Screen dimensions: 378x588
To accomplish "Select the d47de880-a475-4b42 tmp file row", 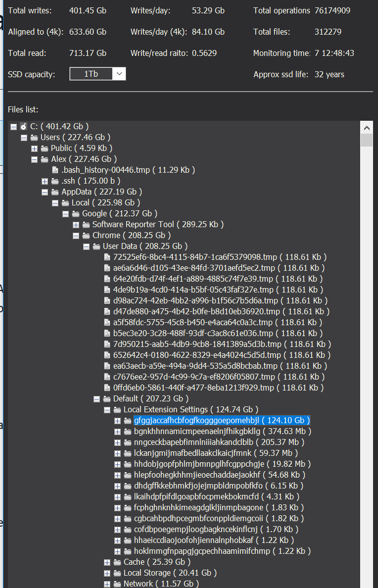I will pyautogui.click(x=221, y=312).
